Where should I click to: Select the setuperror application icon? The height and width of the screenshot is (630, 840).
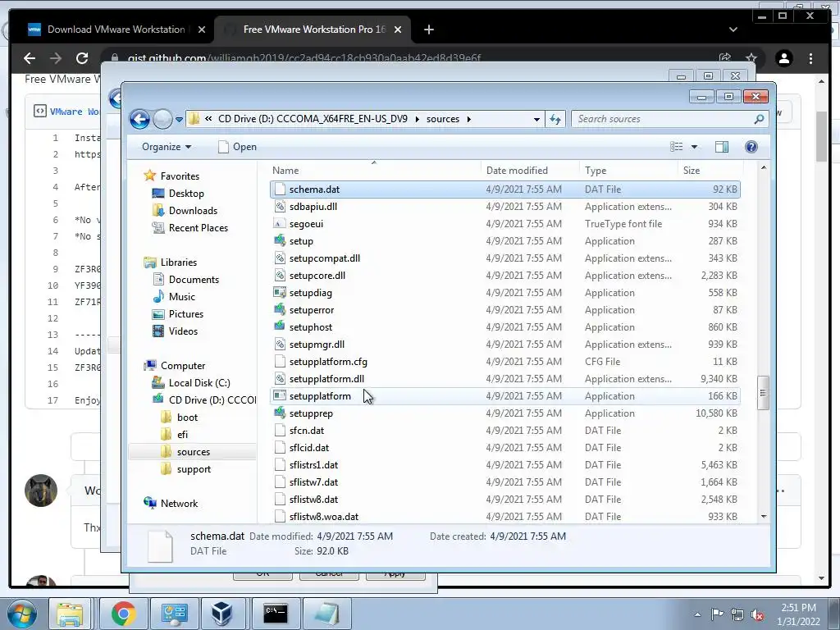(280, 309)
